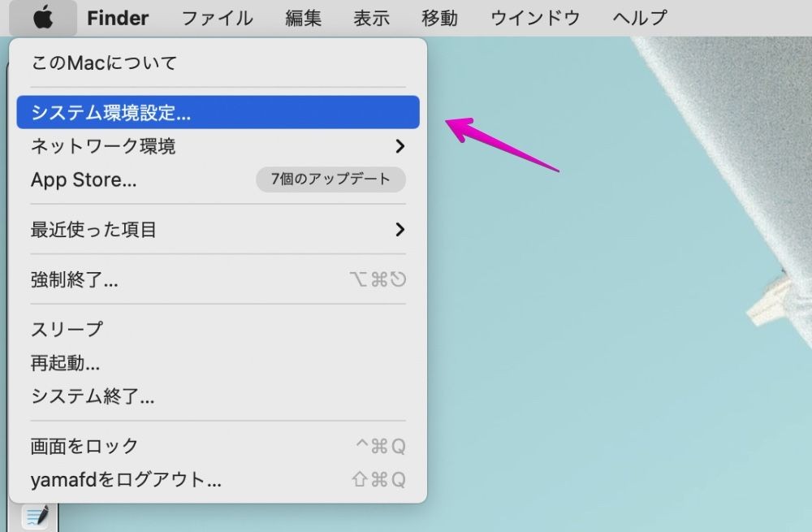Select 強制終了... to force quit apps
The width and height of the screenshot is (812, 532).
(75, 280)
